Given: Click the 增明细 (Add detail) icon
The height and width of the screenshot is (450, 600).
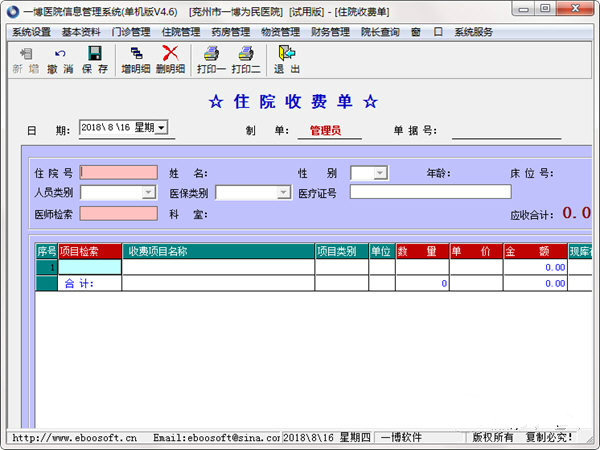Looking at the screenshot, I should point(137,54).
